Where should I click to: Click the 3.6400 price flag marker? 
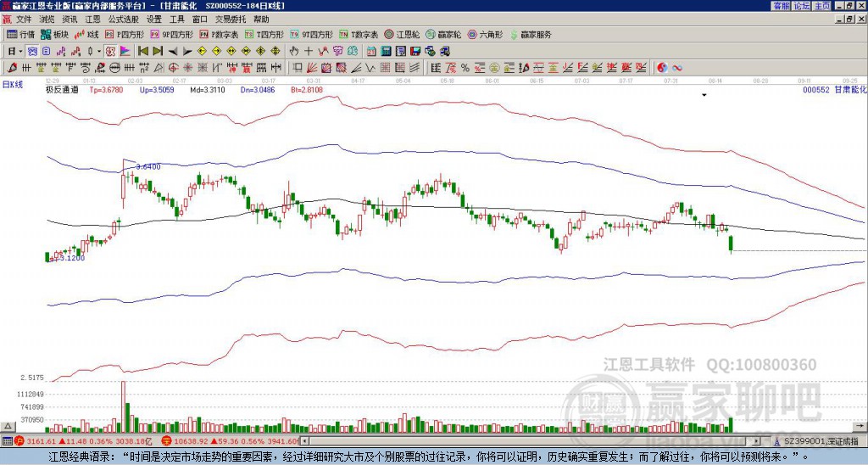click(x=147, y=166)
